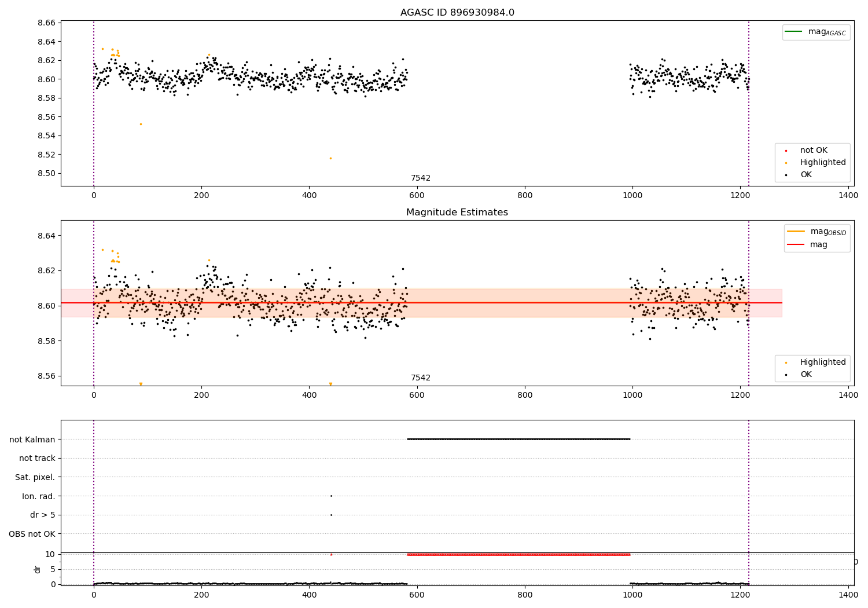The image size is (868, 608).
Task: Click the 8.50 y-axis tick label
Action: pos(46,174)
